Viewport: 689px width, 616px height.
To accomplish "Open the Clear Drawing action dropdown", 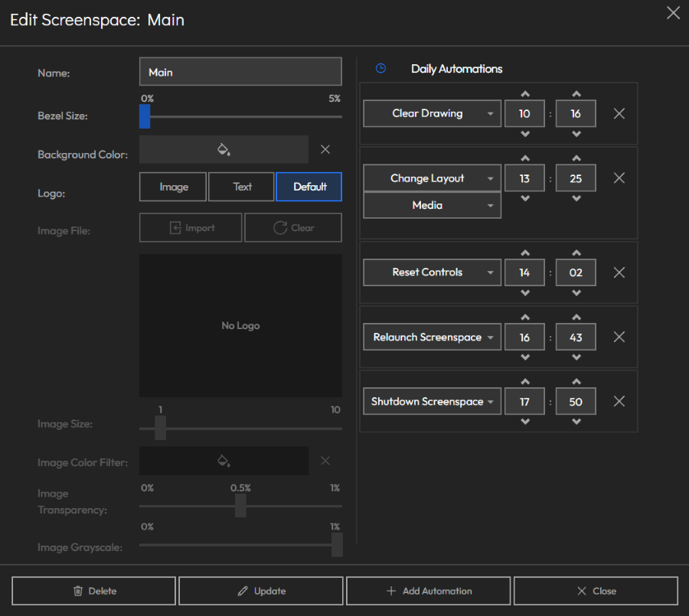I will pos(432,113).
